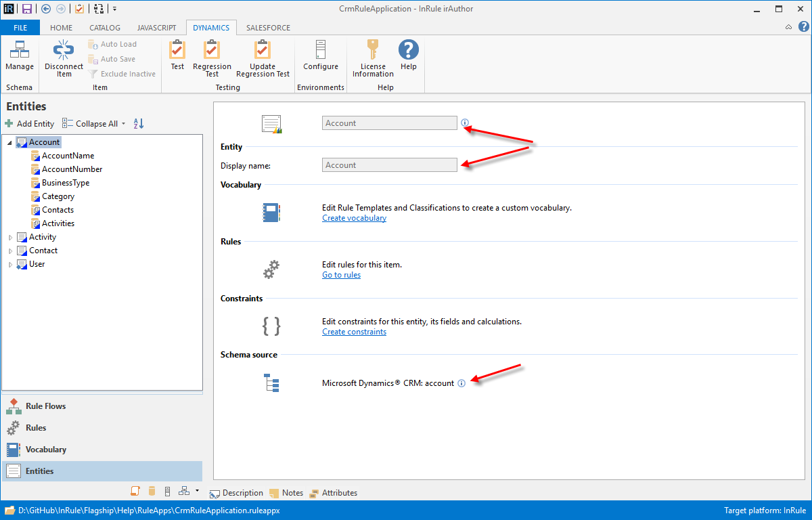This screenshot has width=812, height=520.
Task: Click the orange scroll icon below navigation
Action: point(135,491)
